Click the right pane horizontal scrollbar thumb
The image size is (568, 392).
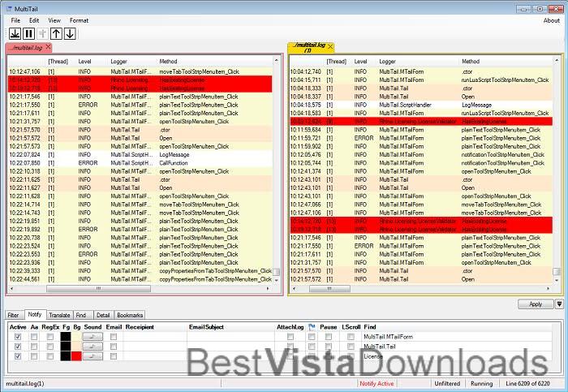(x=329, y=289)
